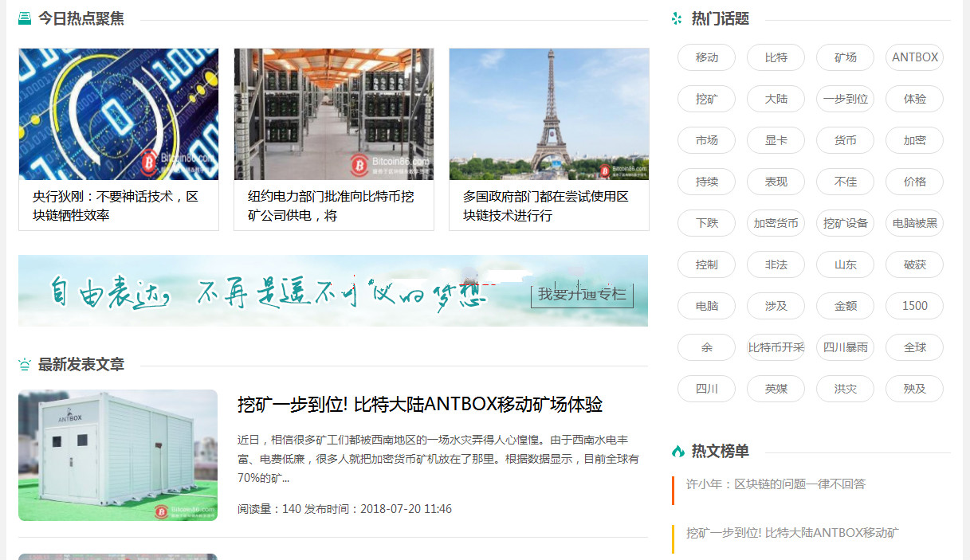Select the 比特币开采 topic tag
Viewport: 970px width, 560px height.
[x=776, y=347]
